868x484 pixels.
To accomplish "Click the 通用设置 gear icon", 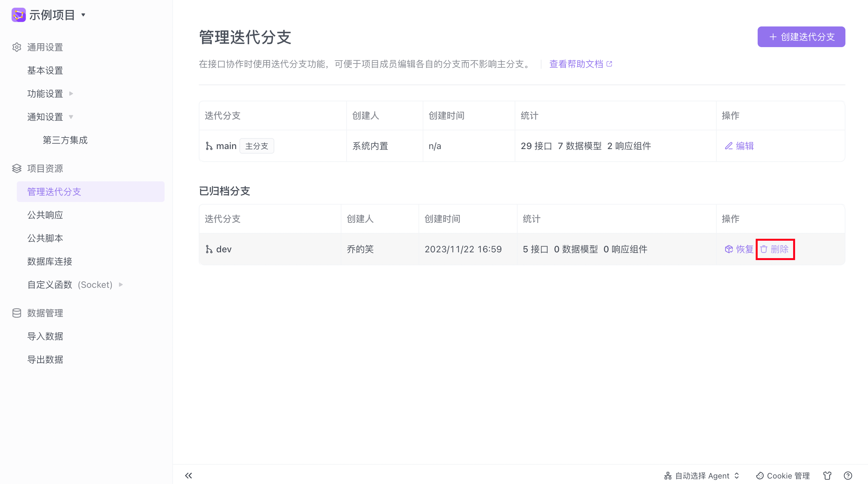I will (x=17, y=47).
